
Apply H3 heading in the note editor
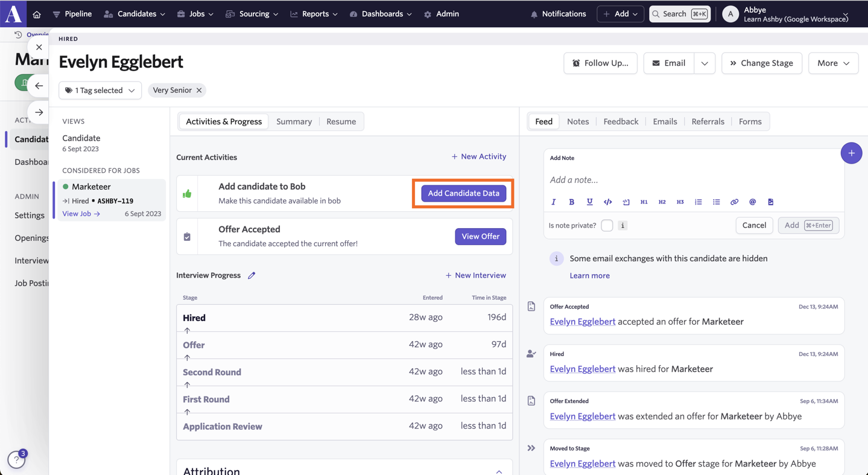(680, 202)
